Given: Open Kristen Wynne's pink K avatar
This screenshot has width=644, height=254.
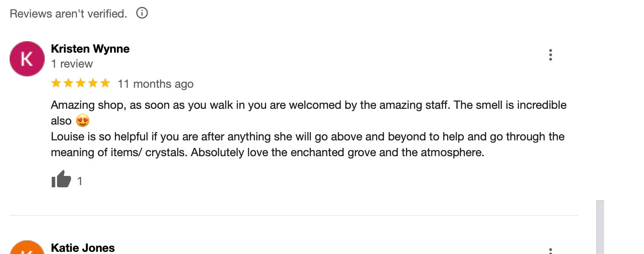Looking at the screenshot, I should point(27,59).
